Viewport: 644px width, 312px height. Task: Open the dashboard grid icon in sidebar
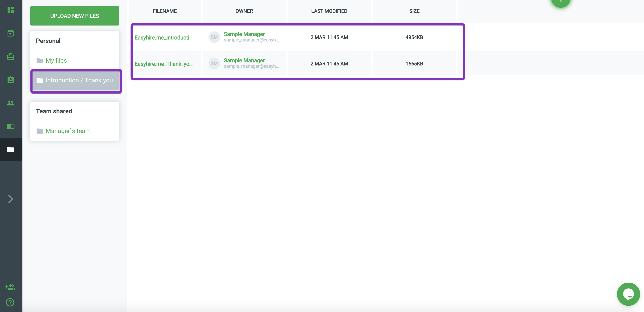coord(10,10)
